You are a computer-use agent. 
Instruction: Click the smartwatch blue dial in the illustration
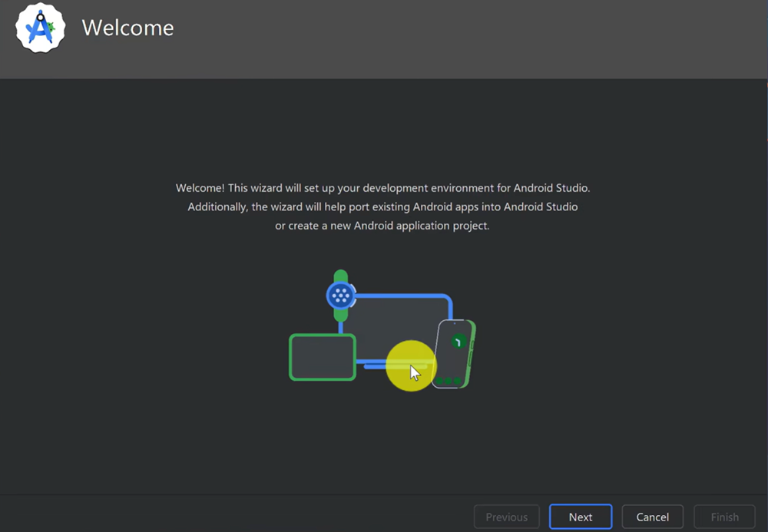coord(340,295)
